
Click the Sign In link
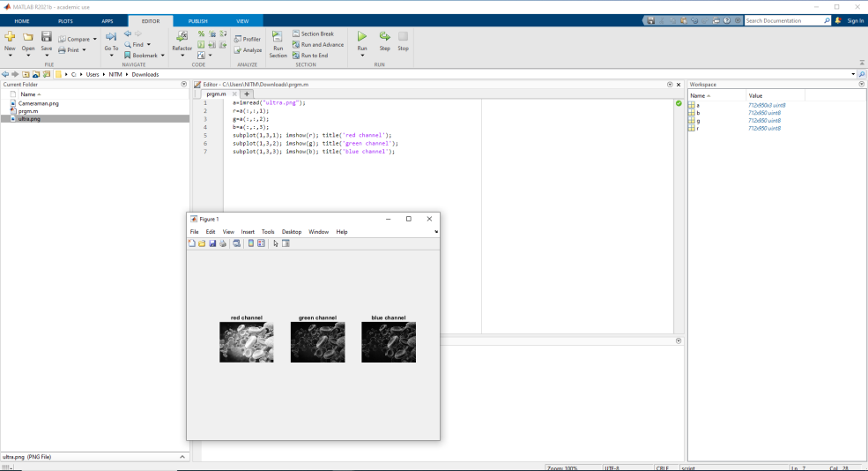click(855, 20)
